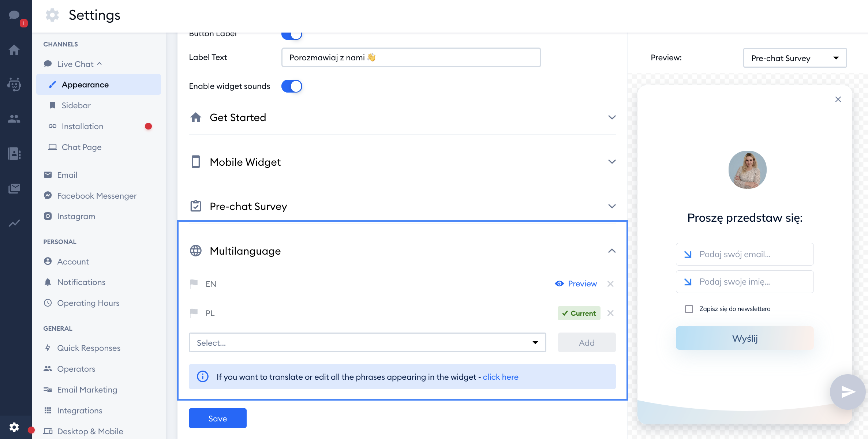Click the settings gear in the bottom rail
This screenshot has height=439, width=868.
(14, 427)
